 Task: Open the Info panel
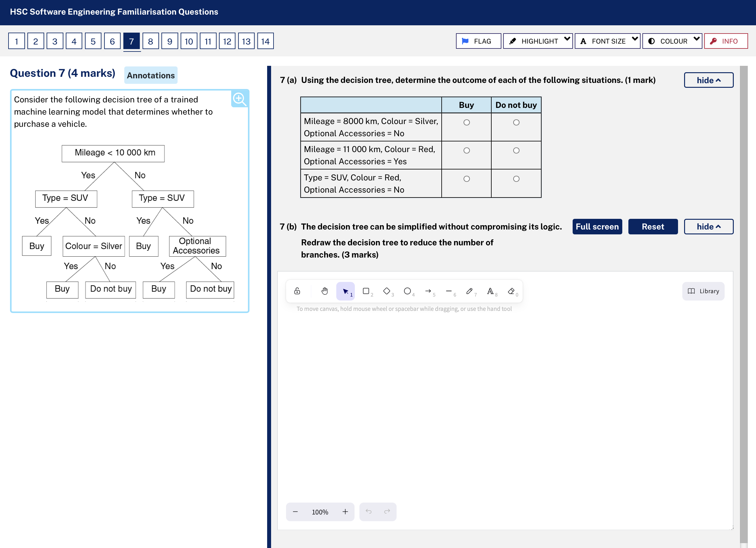(x=726, y=41)
